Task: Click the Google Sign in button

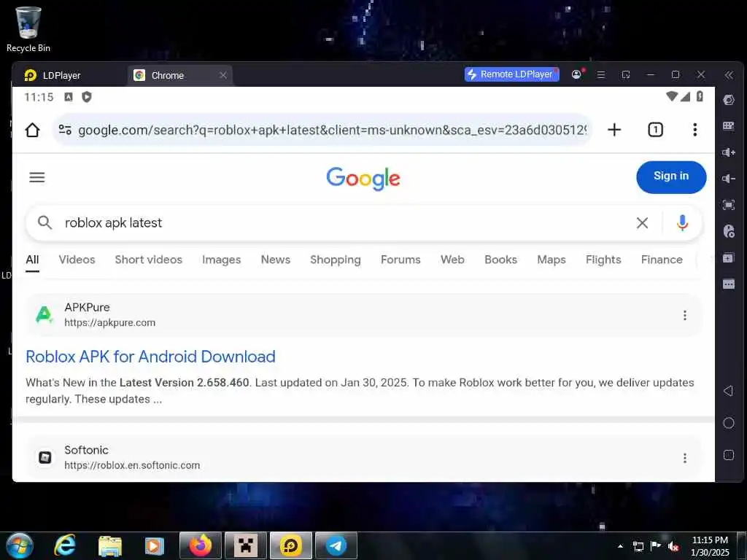Action: [671, 176]
